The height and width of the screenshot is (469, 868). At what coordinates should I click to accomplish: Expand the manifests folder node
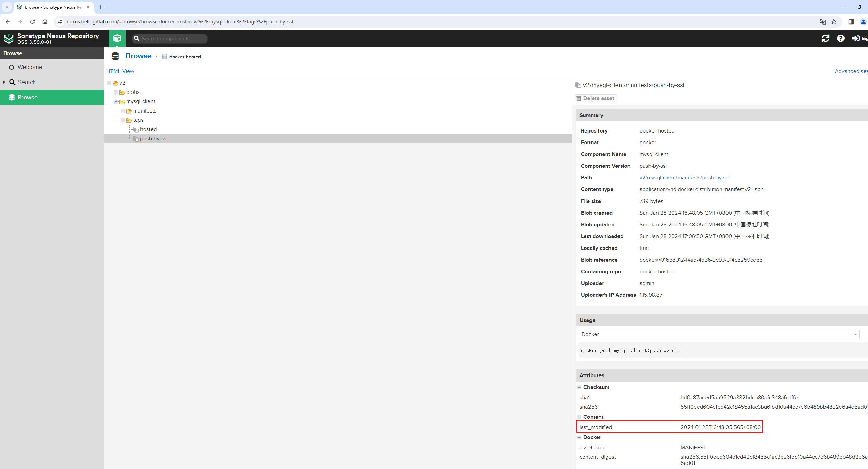coord(123,111)
